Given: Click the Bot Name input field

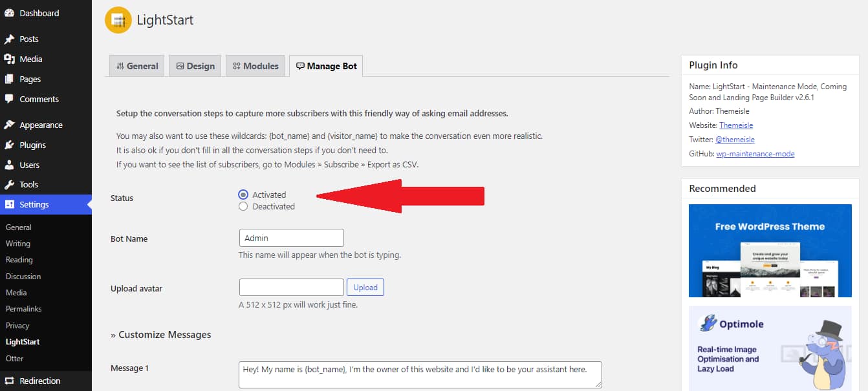Looking at the screenshot, I should pyautogui.click(x=291, y=237).
